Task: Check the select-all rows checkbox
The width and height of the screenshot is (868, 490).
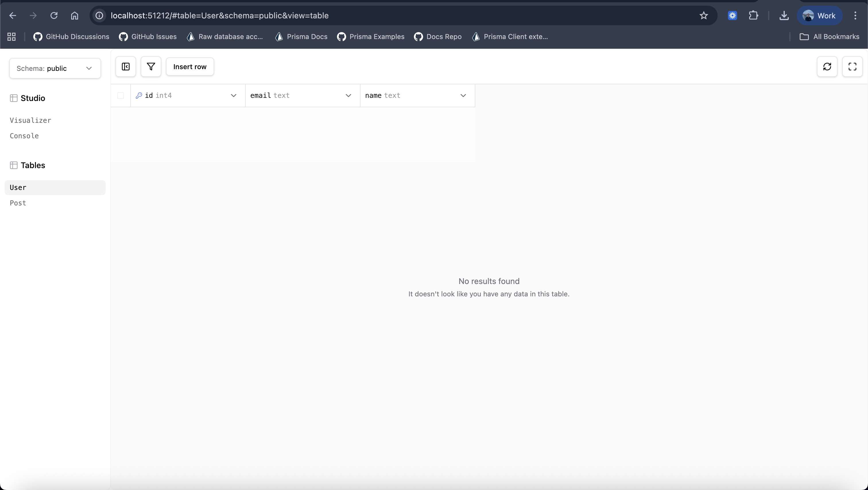Action: (120, 96)
